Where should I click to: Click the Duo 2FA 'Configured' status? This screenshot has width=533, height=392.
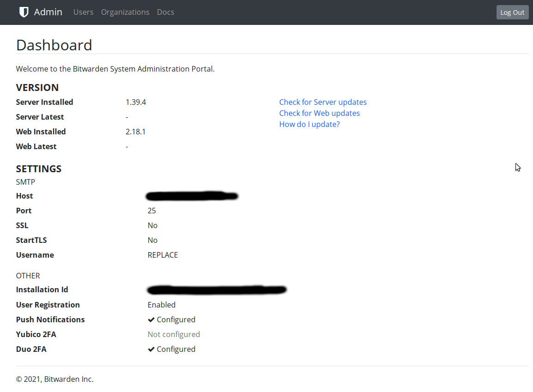click(176, 349)
